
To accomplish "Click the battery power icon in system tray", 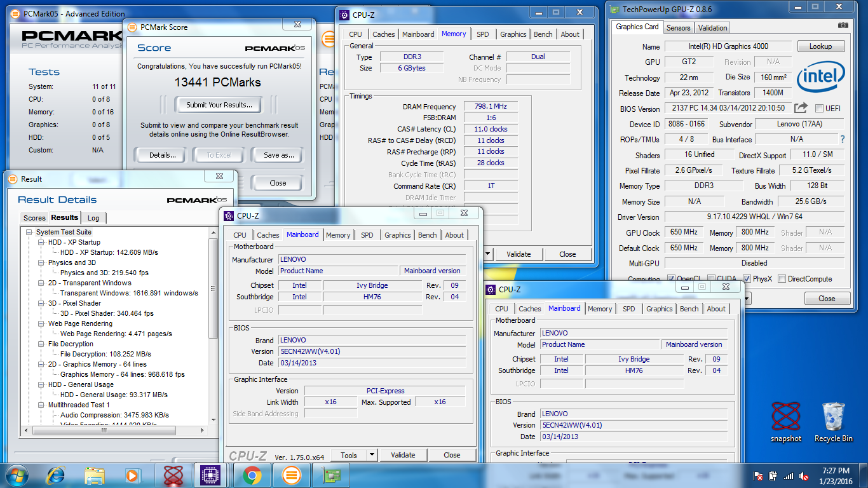I will click(773, 475).
